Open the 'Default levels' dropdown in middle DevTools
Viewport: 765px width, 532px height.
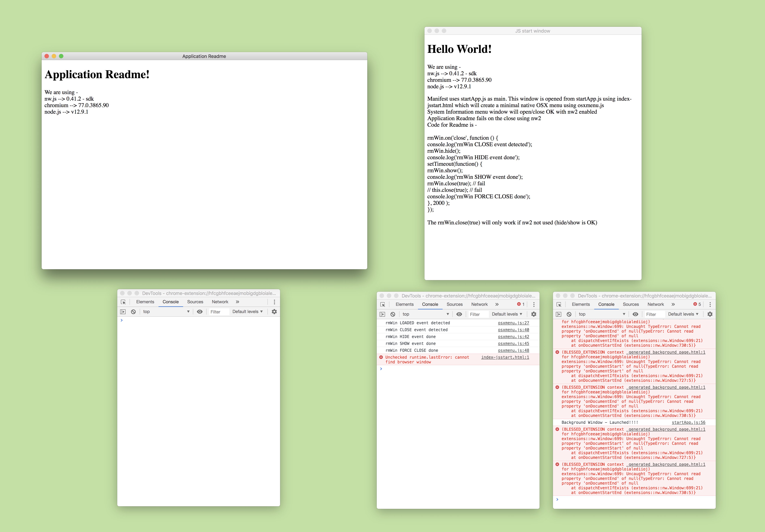507,314
